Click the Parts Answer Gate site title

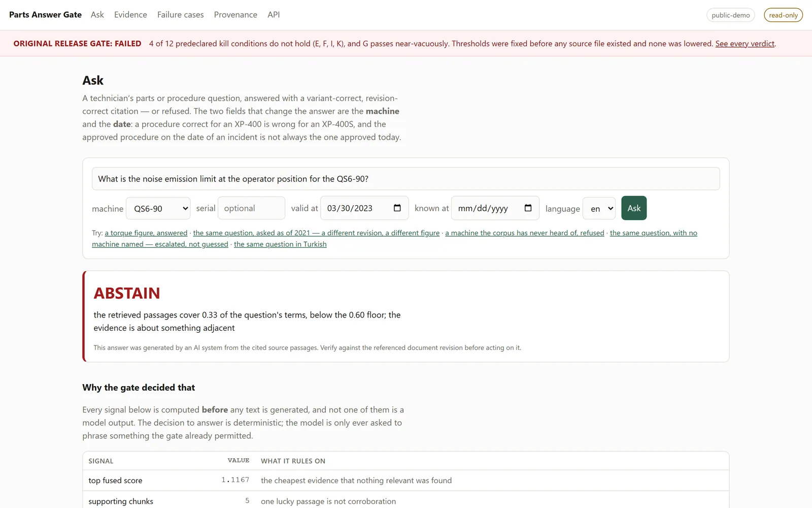tap(45, 15)
